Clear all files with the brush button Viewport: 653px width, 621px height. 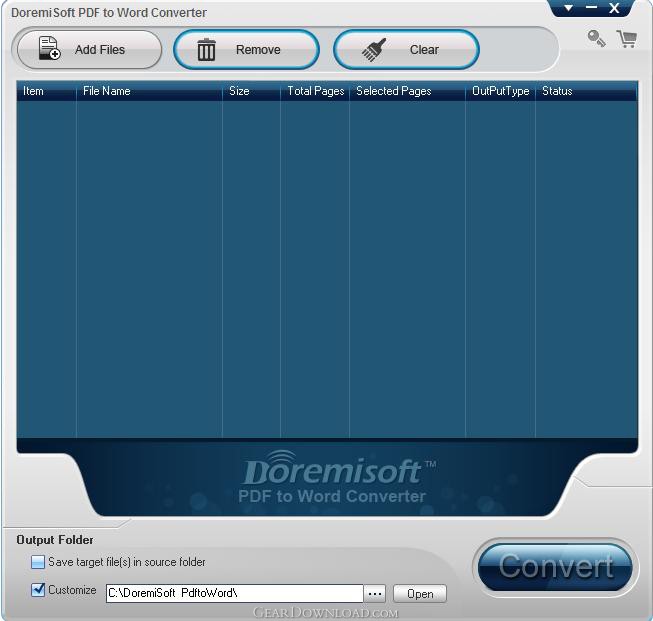[406, 50]
